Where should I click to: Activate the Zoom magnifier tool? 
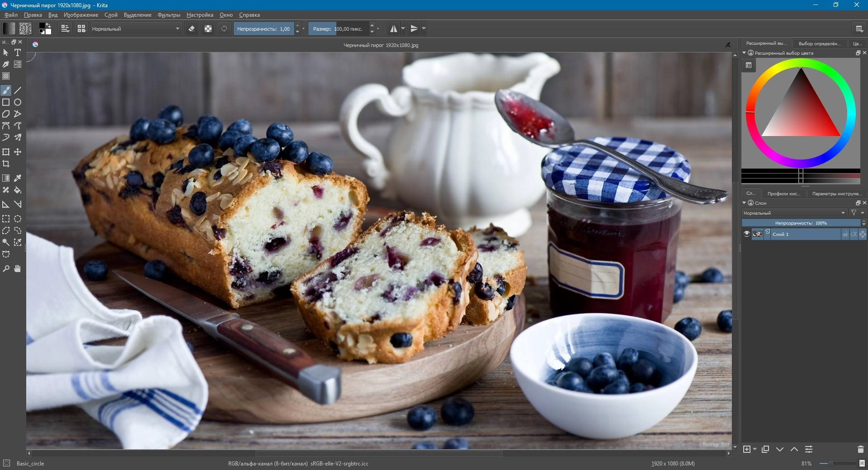(x=6, y=268)
